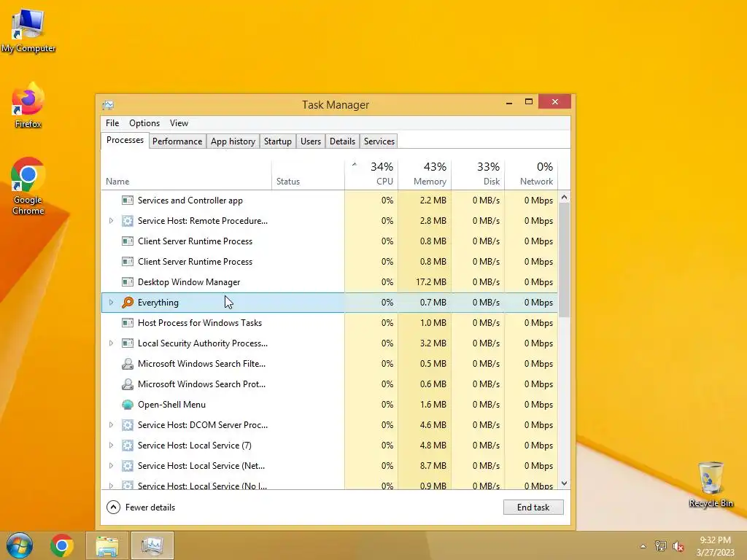Select the Processes tab
Viewport: 747px width, 560px height.
[x=125, y=141]
